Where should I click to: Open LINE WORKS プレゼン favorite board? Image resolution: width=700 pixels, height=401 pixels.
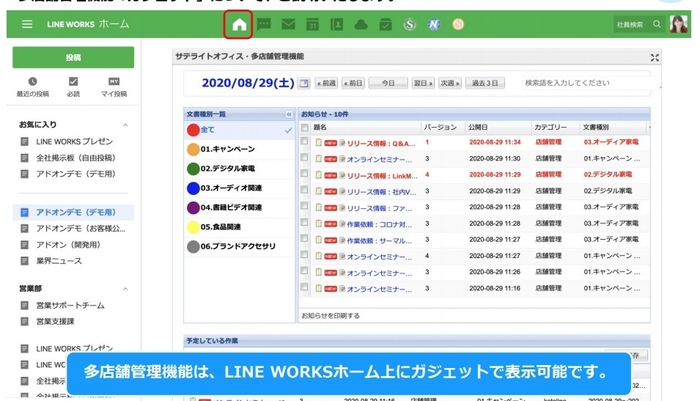[75, 142]
